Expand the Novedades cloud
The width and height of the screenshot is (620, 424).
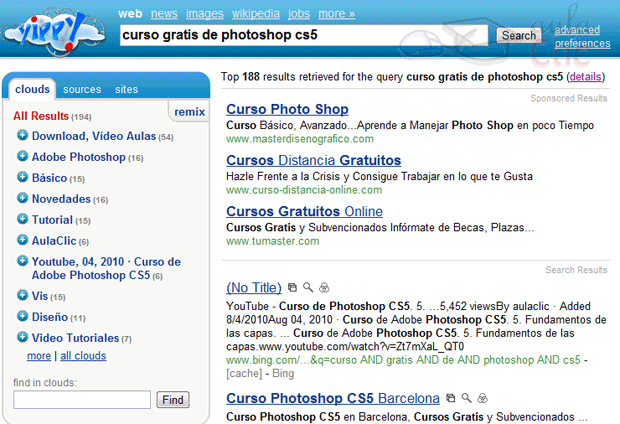click(x=23, y=198)
